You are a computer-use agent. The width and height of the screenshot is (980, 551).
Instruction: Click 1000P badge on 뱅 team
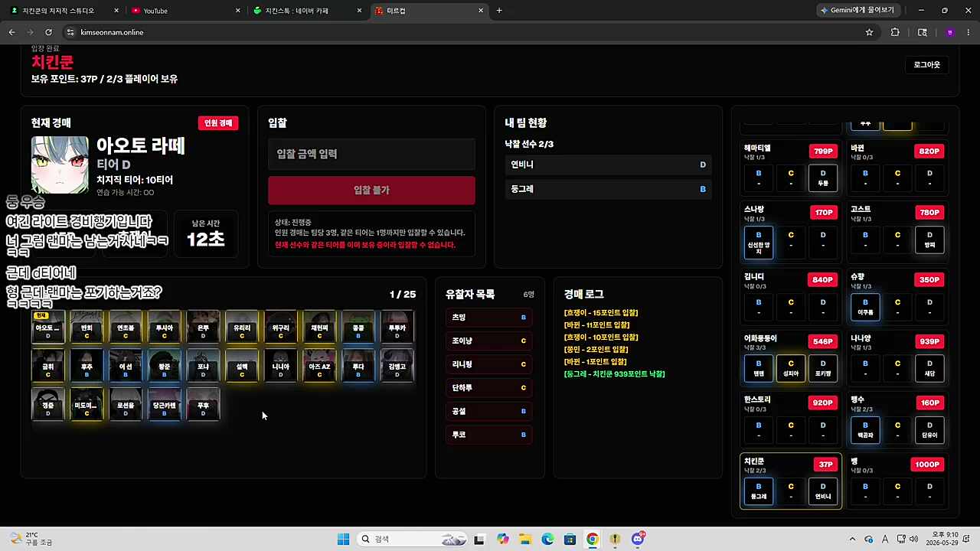pos(927,465)
